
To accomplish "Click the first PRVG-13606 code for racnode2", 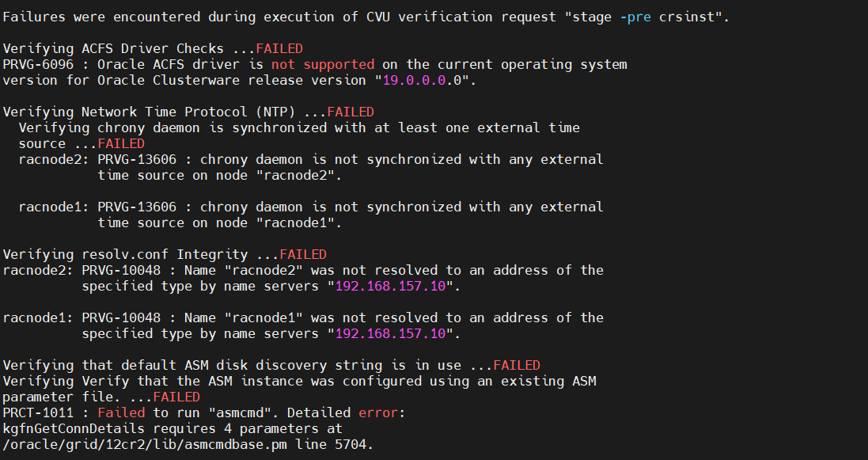I will (x=137, y=160).
